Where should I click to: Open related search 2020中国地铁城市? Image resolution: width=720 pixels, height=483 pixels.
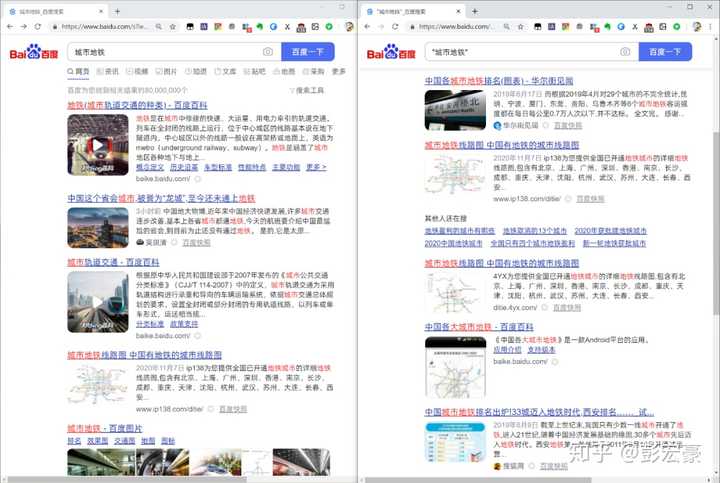tap(454, 243)
